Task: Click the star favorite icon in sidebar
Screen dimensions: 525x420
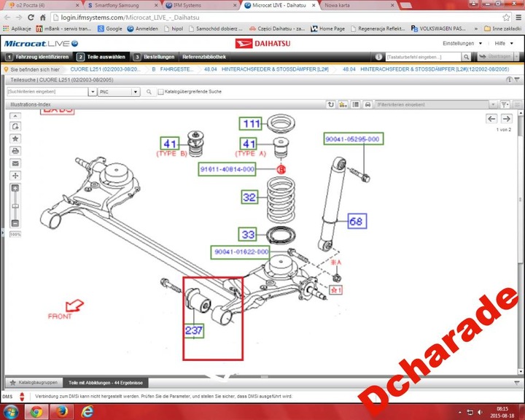Action: click(15, 138)
